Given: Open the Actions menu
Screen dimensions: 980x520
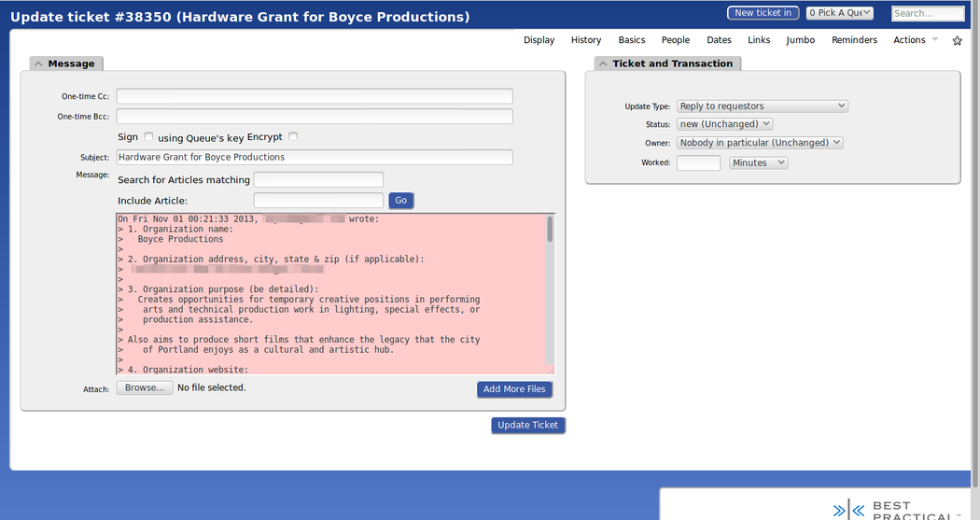Looking at the screenshot, I should (x=915, y=40).
